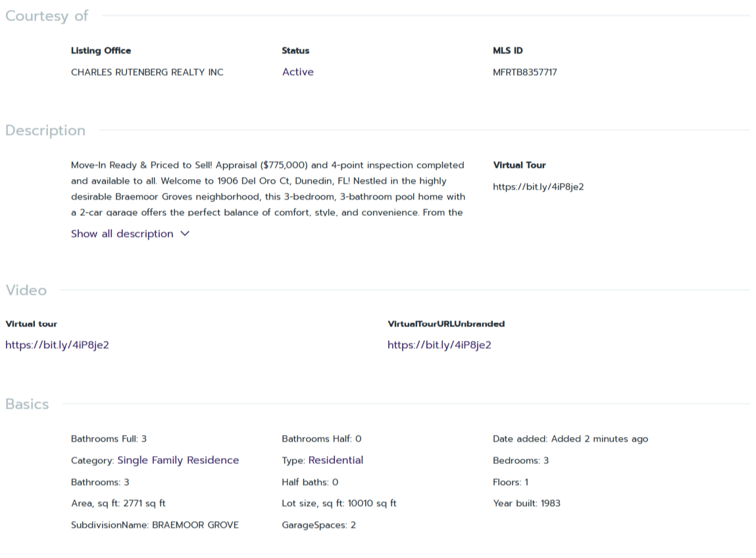Click the MLS ID value MFRTB8357717
This screenshot has width=756, height=558.
tap(524, 72)
